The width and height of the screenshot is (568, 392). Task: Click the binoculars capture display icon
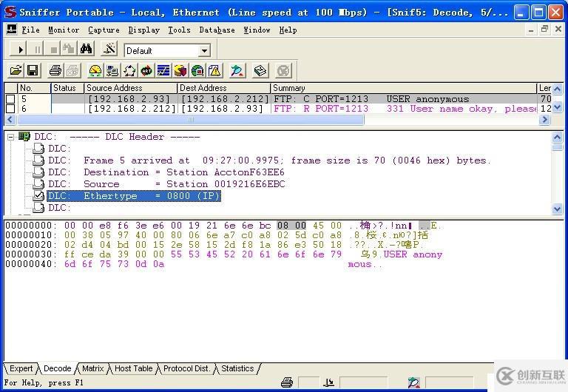tap(87, 49)
